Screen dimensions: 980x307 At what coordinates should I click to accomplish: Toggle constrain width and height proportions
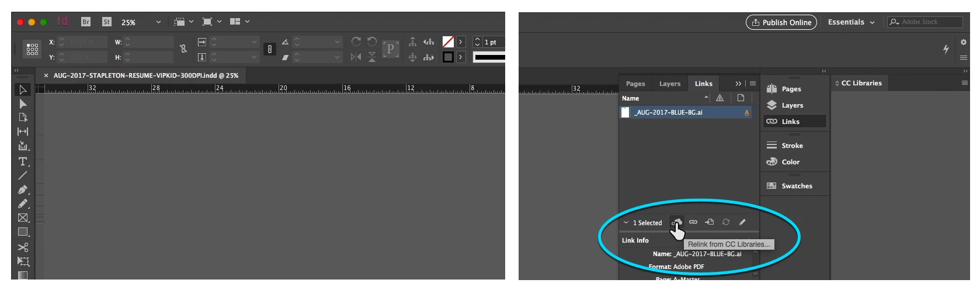[x=183, y=49]
